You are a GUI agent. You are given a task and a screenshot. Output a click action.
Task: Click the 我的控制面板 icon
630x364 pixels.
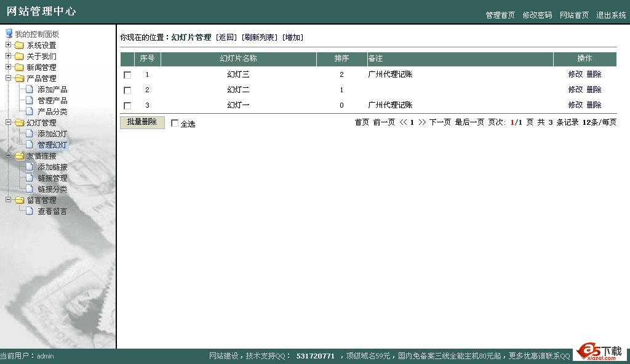tap(9, 33)
